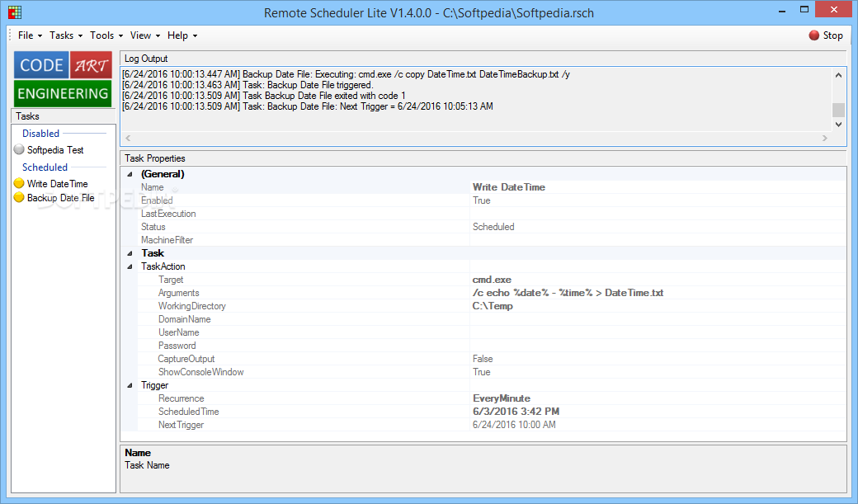The image size is (858, 504).
Task: Collapse the Trigger property node
Action: click(130, 385)
